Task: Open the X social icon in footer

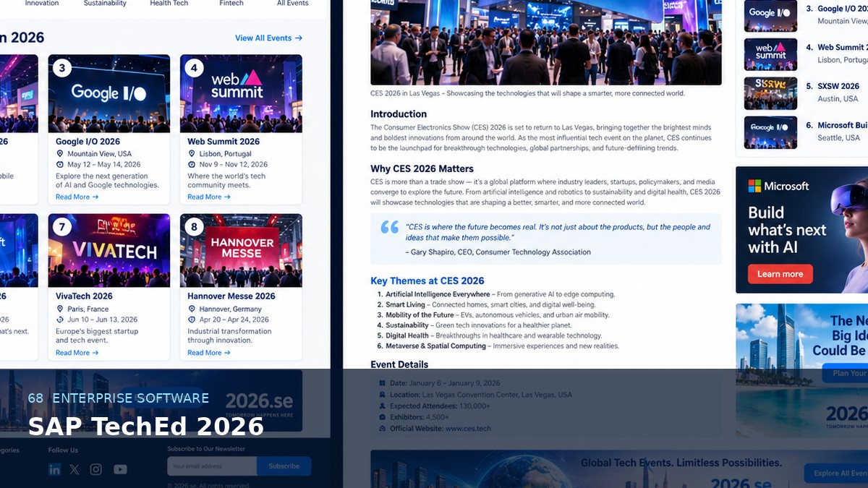Action: click(75, 469)
